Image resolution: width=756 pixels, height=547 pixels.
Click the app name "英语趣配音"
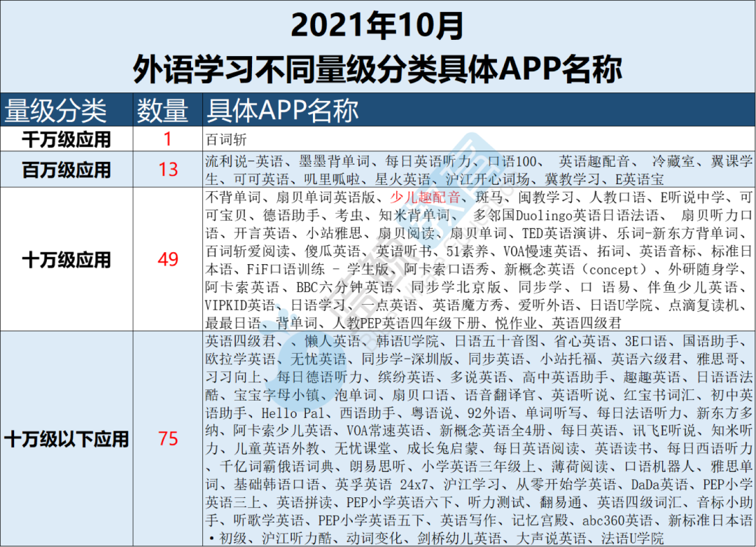(x=594, y=161)
